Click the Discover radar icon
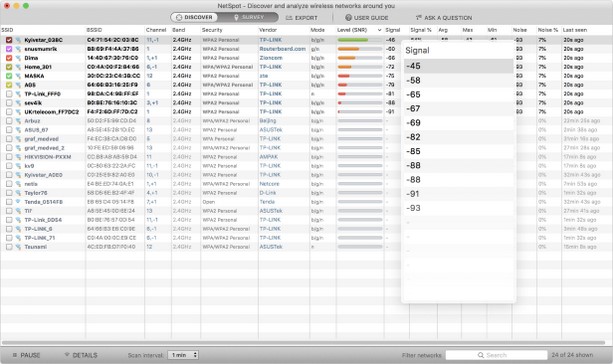The image size is (613, 364). point(179,17)
